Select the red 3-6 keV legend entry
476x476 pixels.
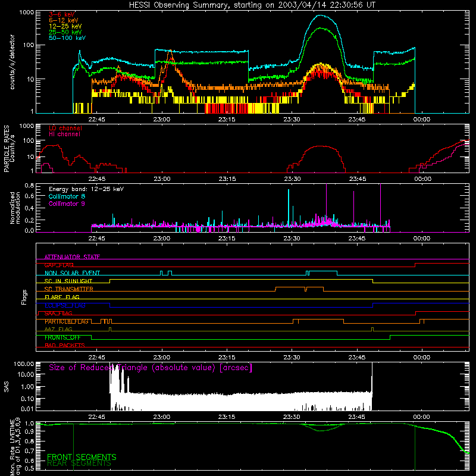coord(62,14)
